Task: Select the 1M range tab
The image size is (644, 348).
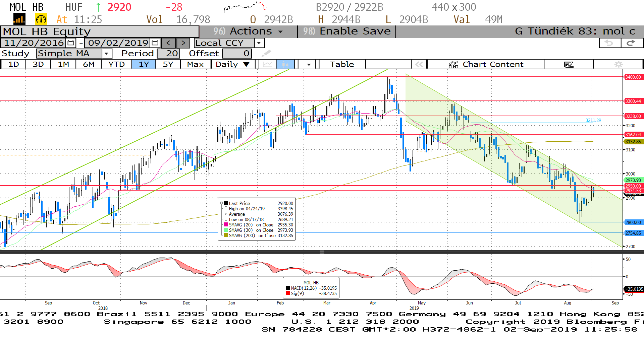Action: 63,64
